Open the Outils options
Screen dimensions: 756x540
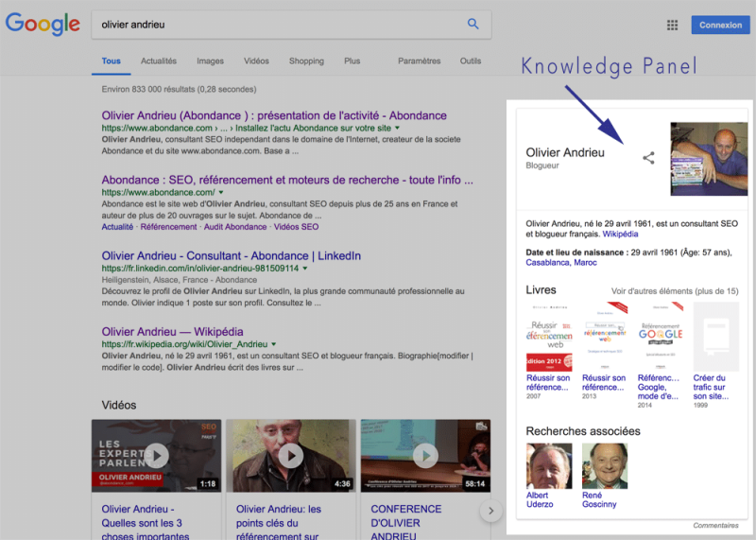pyautogui.click(x=470, y=61)
